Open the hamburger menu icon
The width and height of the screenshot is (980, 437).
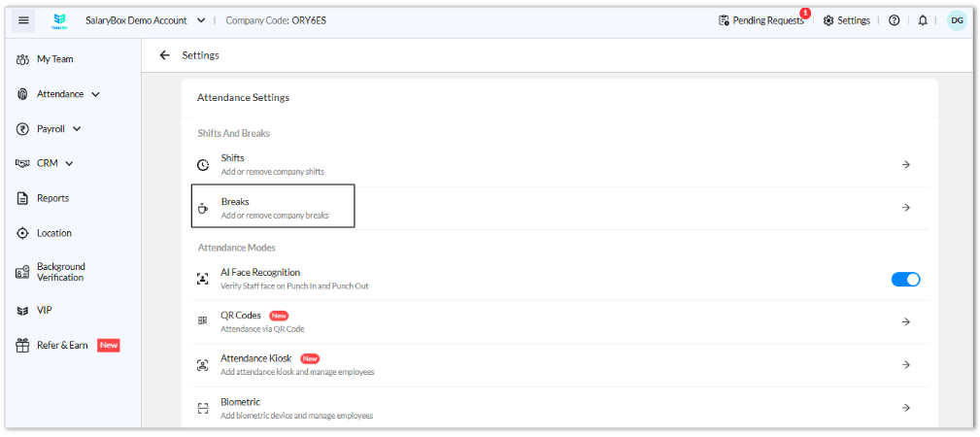tap(23, 20)
